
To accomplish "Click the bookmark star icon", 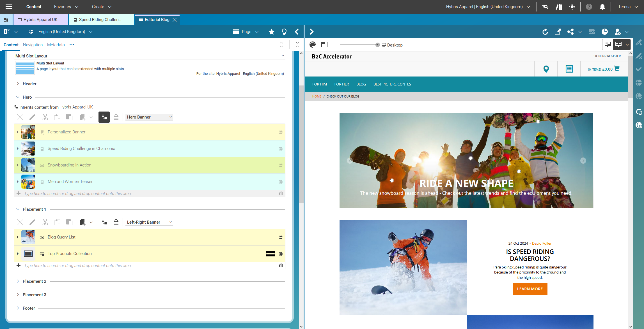I will pos(271,32).
